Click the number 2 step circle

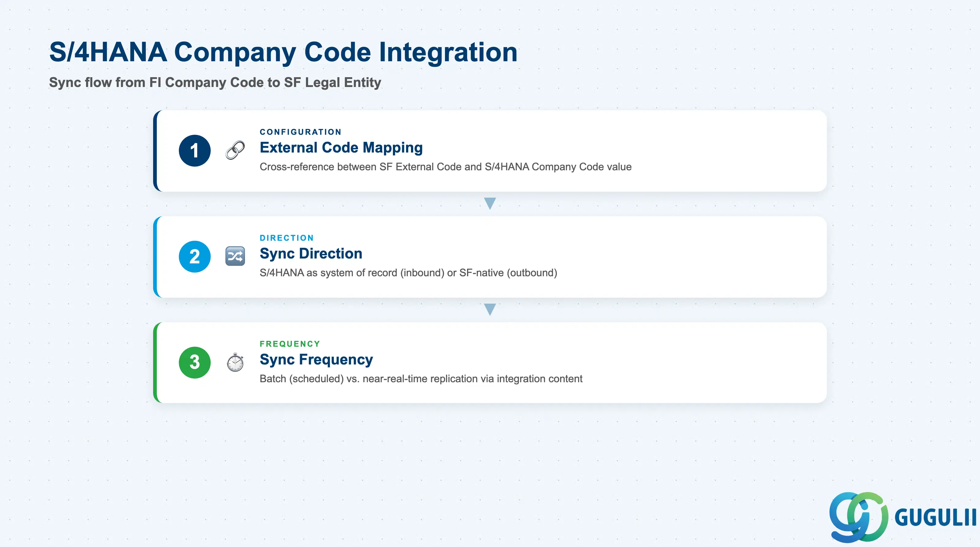click(x=194, y=256)
